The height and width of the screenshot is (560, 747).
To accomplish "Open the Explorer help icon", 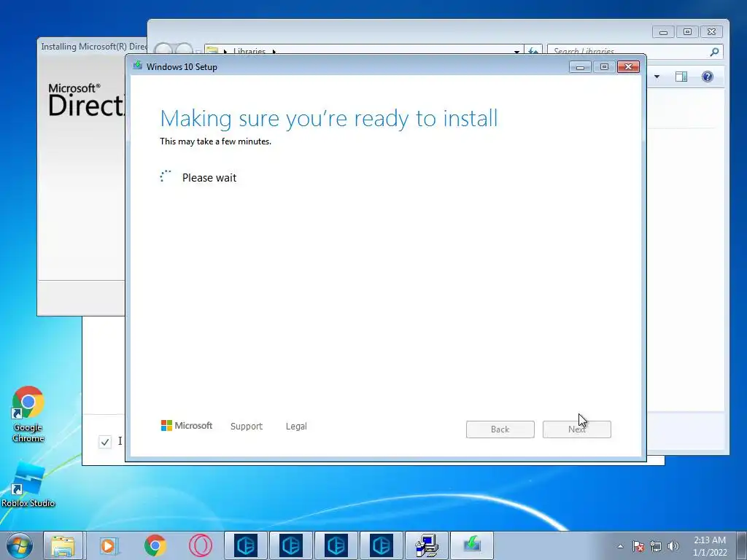I will [708, 77].
